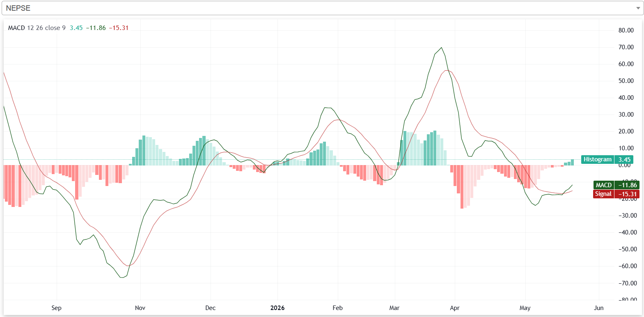Click the MACD indicator legend title

(x=37, y=28)
